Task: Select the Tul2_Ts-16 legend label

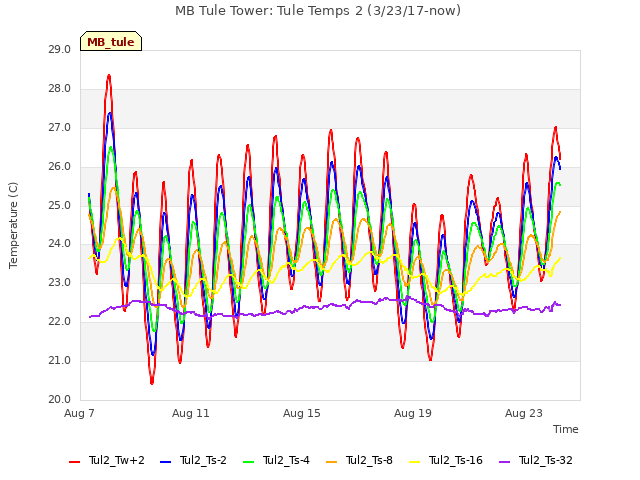Action: coord(456,460)
